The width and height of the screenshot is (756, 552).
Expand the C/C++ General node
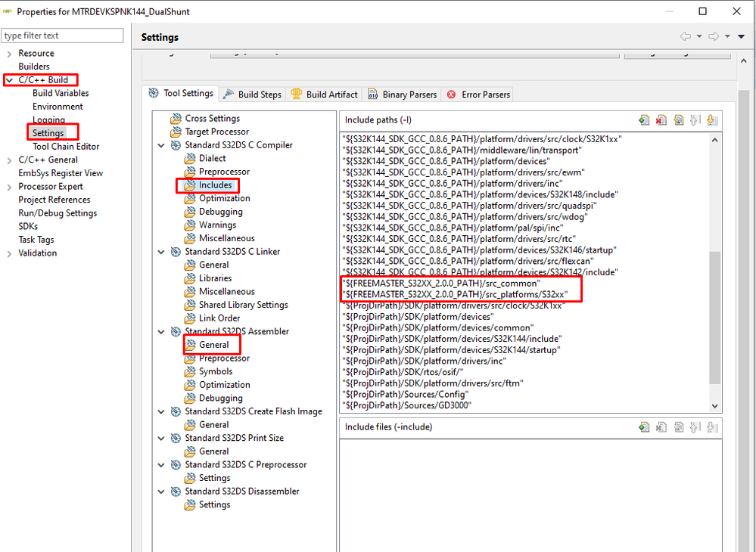pyautogui.click(x=9, y=160)
